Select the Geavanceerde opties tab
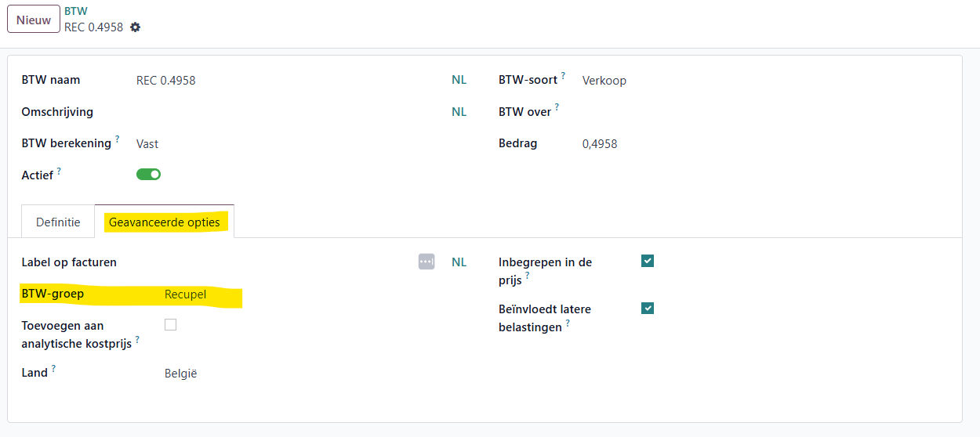Image resolution: width=980 pixels, height=437 pixels. (x=165, y=222)
